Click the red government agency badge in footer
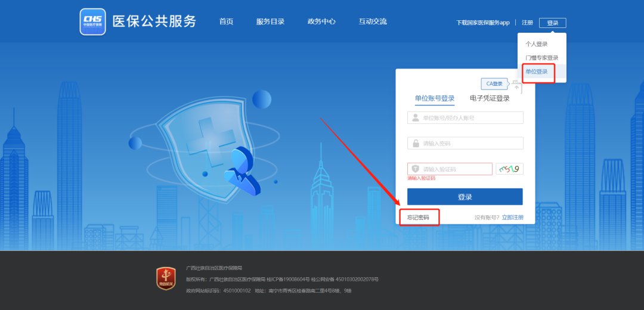 tap(166, 278)
